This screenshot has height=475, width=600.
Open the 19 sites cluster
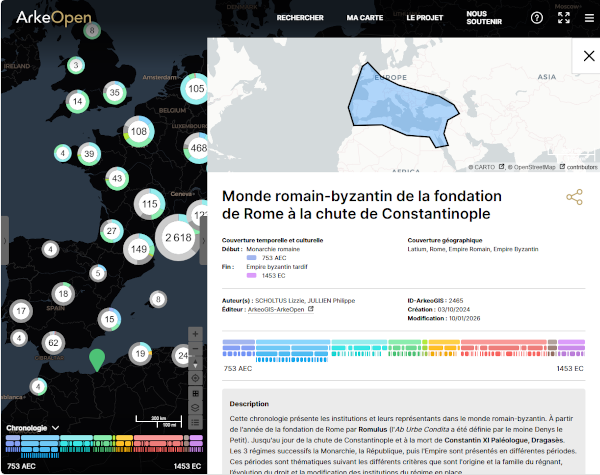point(140,354)
